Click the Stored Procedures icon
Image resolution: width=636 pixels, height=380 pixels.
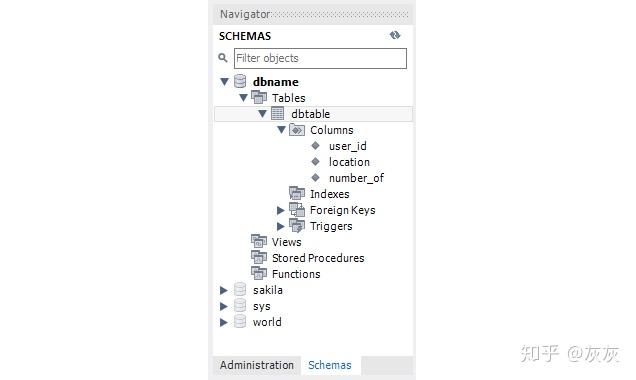coord(259,258)
